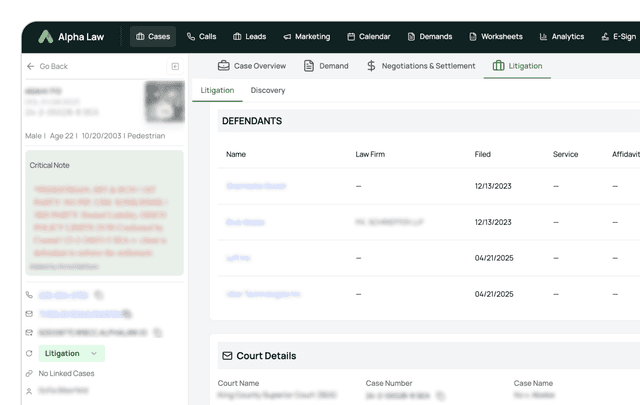Select the Case Overview tab
Screen dimensions: 640x405
pos(252,66)
